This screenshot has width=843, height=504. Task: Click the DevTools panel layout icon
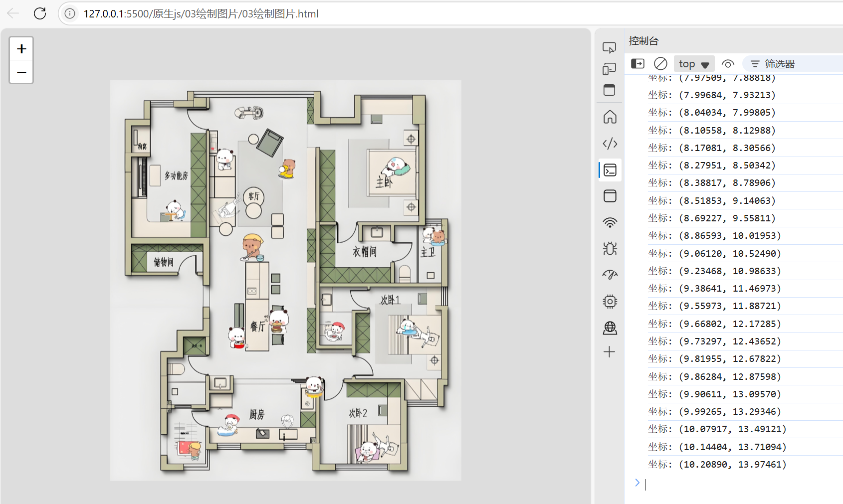[610, 90]
